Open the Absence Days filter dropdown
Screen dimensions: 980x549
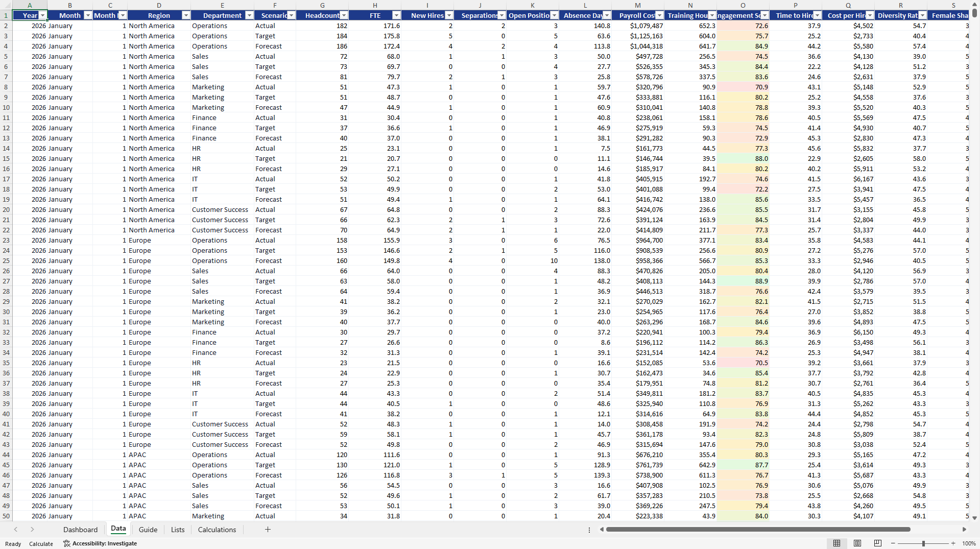(x=607, y=15)
